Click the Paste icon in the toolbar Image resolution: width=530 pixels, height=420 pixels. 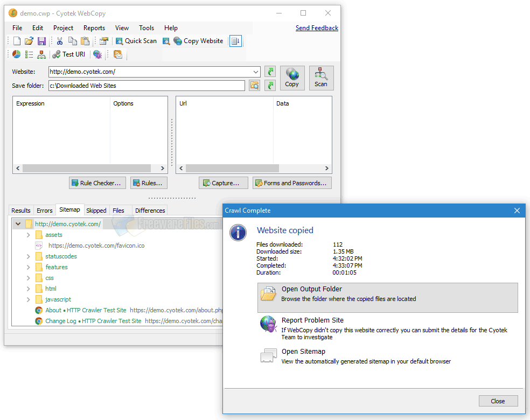coord(85,40)
